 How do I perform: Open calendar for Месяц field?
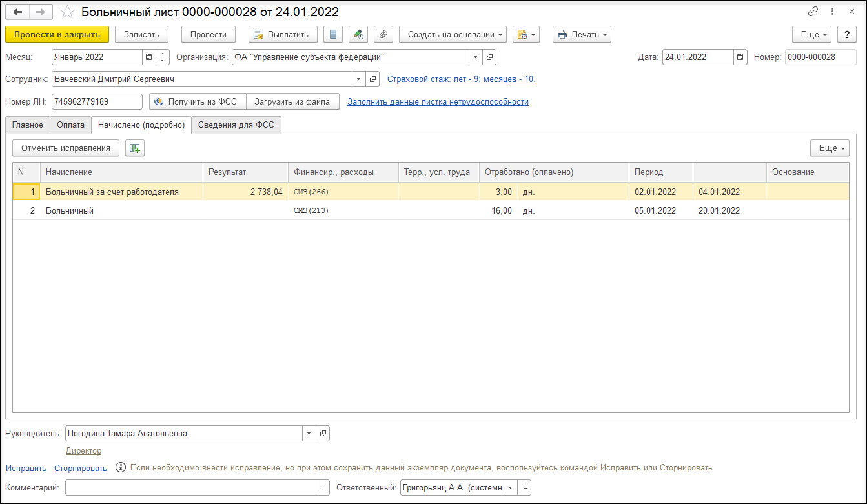(x=149, y=57)
